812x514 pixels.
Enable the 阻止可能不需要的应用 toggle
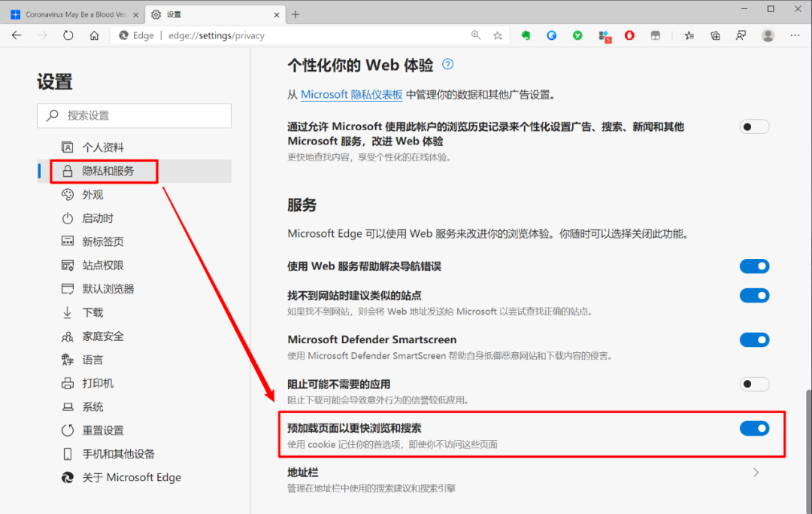pyautogui.click(x=754, y=384)
